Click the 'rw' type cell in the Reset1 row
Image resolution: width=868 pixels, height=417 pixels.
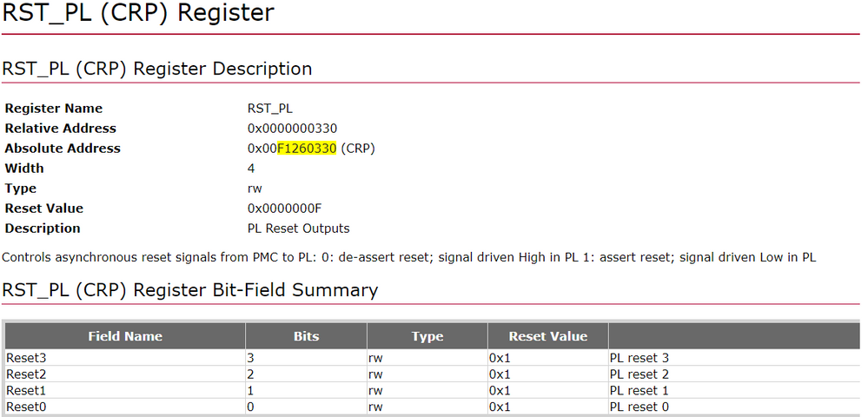click(x=427, y=390)
